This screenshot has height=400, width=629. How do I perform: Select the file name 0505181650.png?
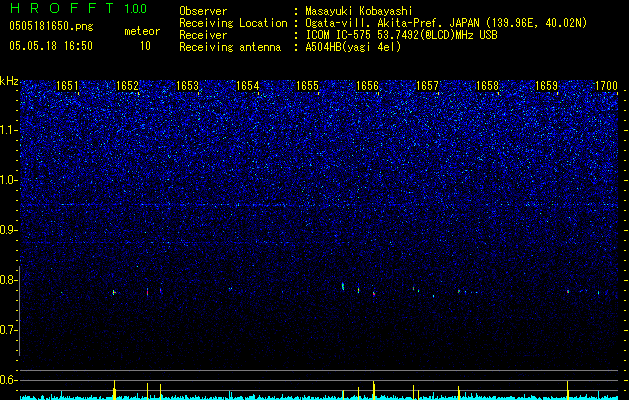51,27
